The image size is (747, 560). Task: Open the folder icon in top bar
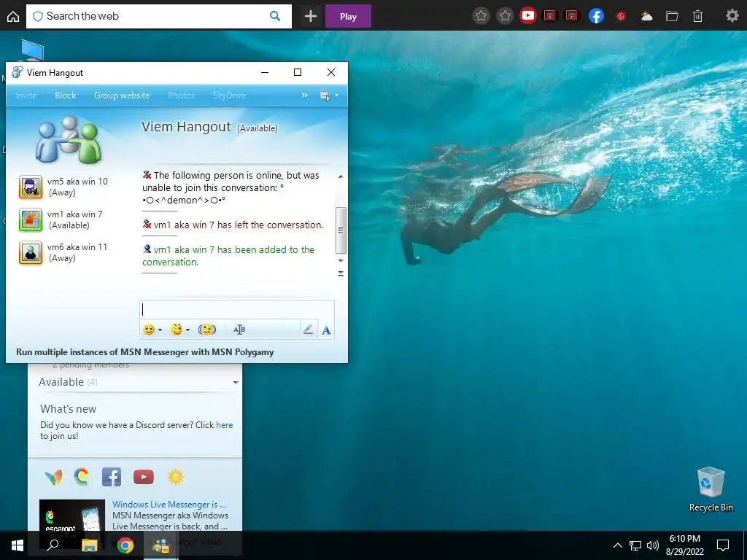point(672,16)
